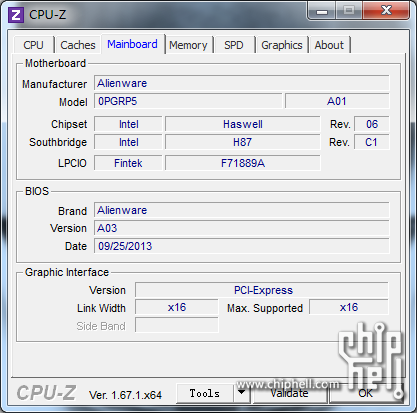Image resolution: width=417 pixels, height=413 pixels.
Task: Click the Graphic Interface group label
Action: [67, 272]
